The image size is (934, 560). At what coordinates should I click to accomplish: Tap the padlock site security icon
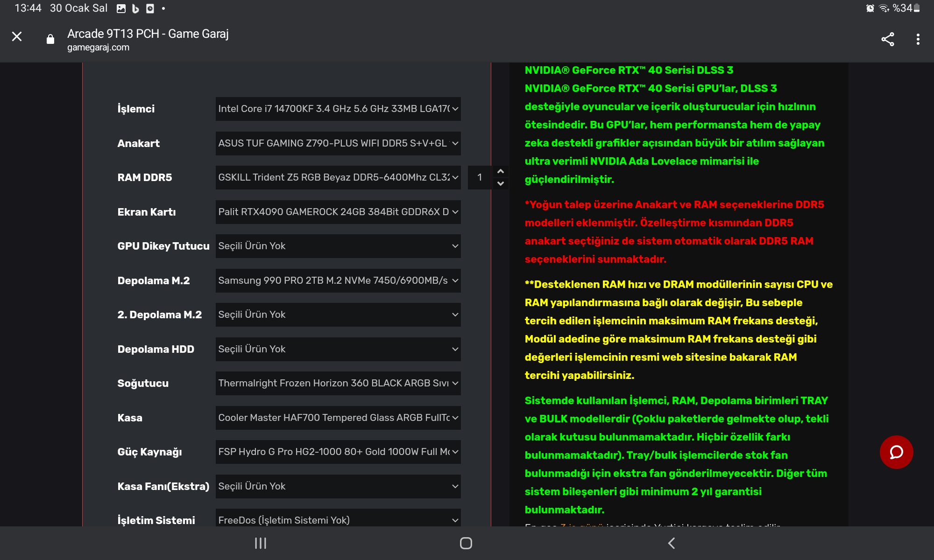(50, 39)
